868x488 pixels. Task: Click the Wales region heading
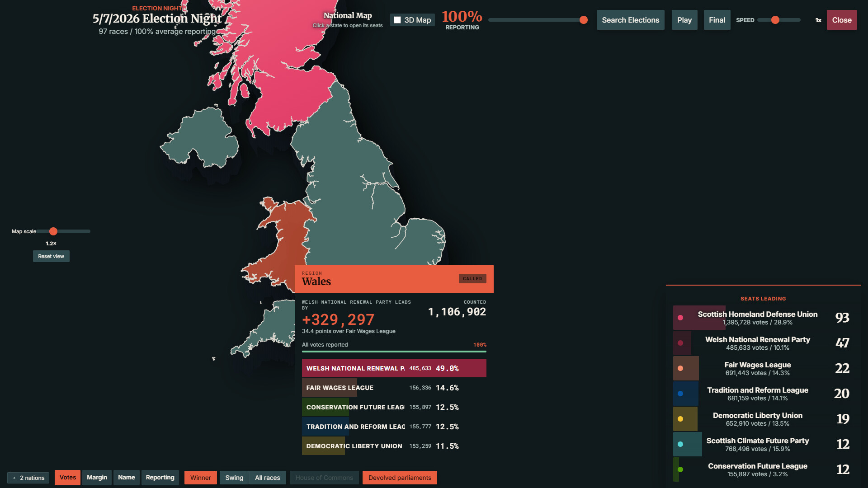(316, 282)
